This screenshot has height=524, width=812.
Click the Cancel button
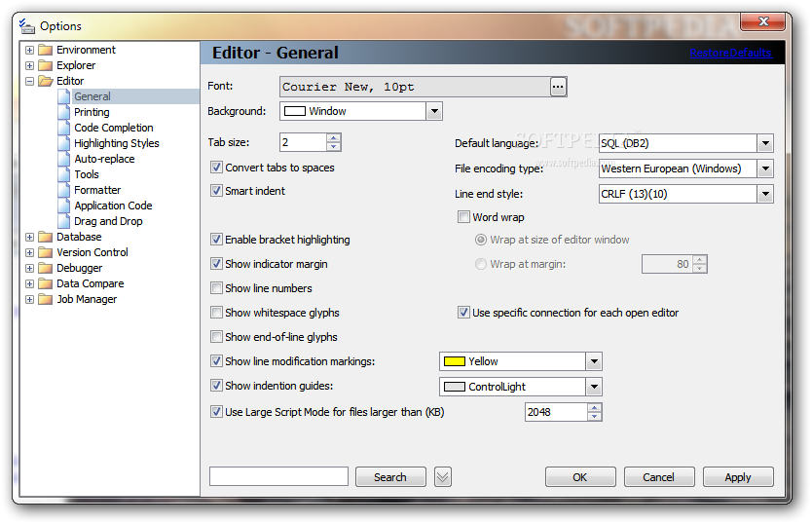point(659,477)
